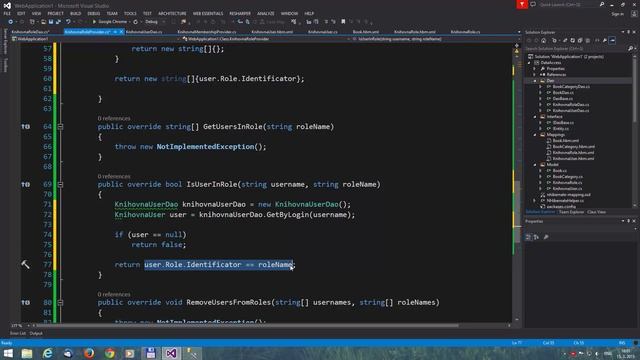Image resolution: width=640 pixels, height=360 pixels.
Task: Collapse the Mappings folder node
Action: [535, 135]
